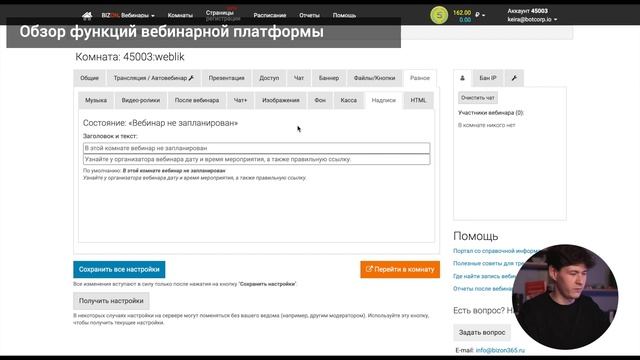The image size is (640, 360).
Task: Open the Изображения sub-tab
Action: tap(281, 100)
